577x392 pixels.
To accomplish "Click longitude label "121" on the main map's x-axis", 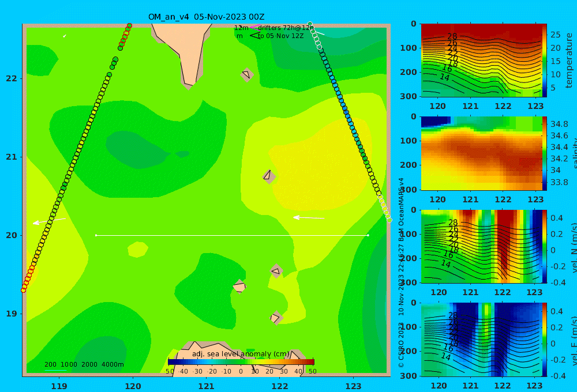I will click(x=207, y=386).
